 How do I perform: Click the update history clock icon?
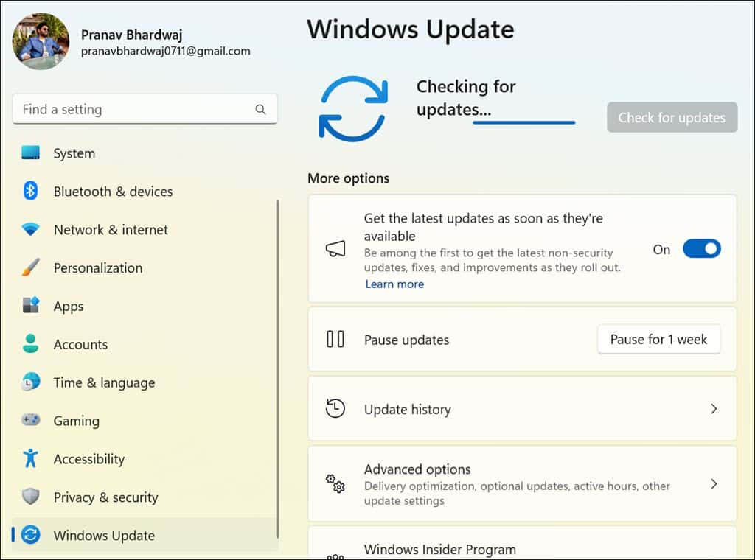tap(335, 408)
